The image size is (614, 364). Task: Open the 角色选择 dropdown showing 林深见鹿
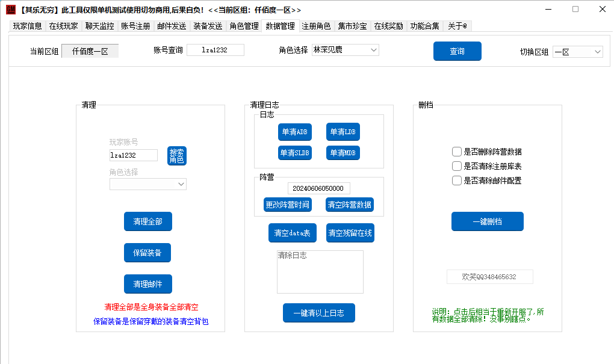(x=345, y=50)
